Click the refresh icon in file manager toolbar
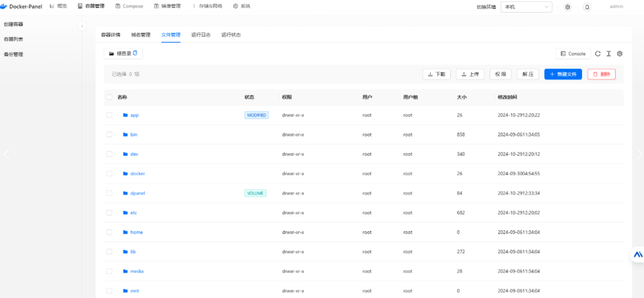 pyautogui.click(x=597, y=54)
